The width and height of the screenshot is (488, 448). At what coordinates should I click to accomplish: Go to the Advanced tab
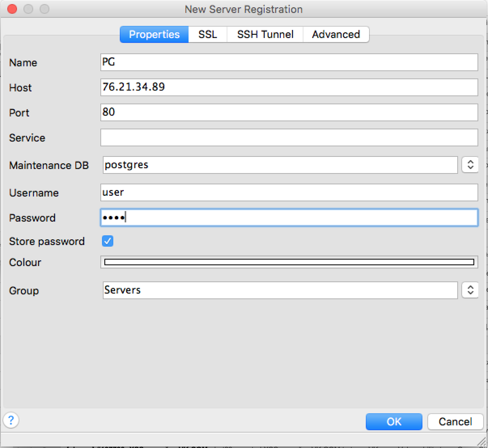[336, 34]
